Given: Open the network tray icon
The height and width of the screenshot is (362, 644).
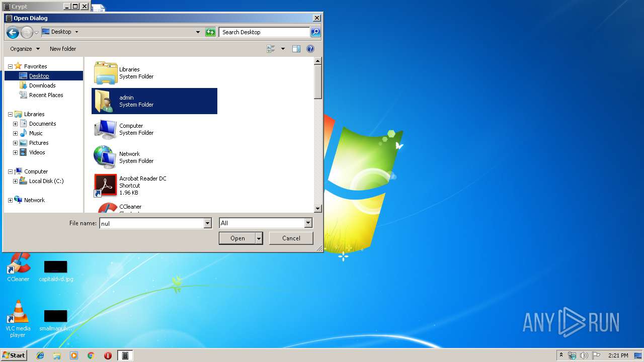Looking at the screenshot, I should pos(572,355).
